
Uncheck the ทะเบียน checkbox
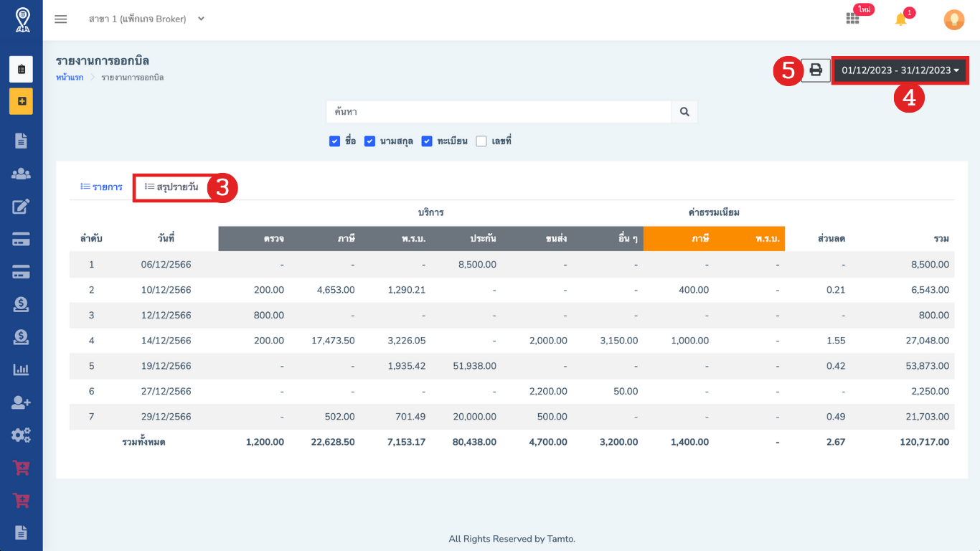coord(426,141)
